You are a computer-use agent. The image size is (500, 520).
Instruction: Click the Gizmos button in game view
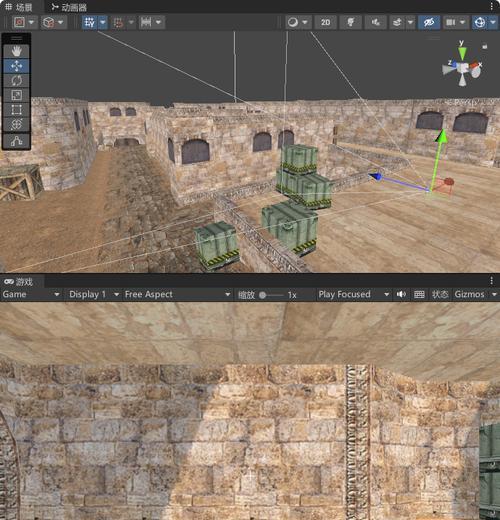(x=469, y=294)
